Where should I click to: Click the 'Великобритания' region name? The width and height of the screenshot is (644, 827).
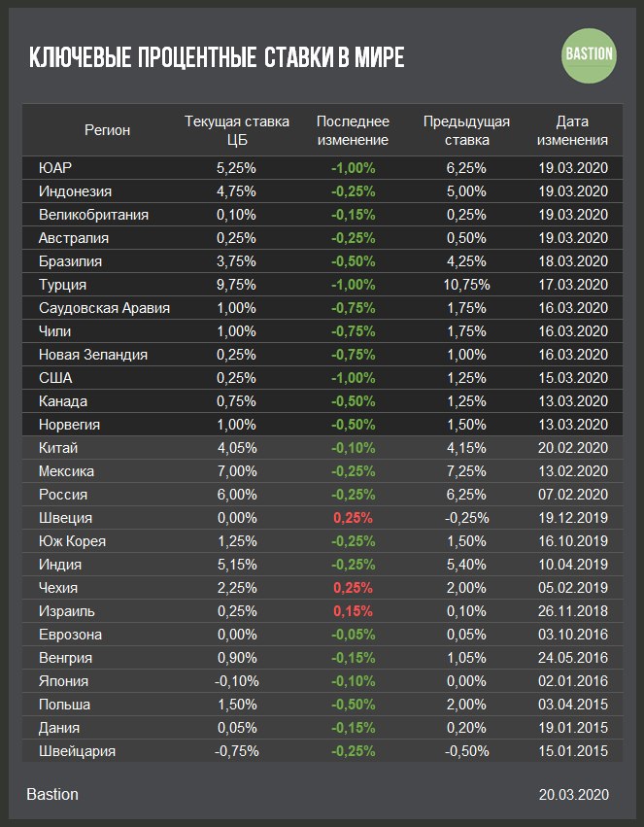click(x=93, y=215)
